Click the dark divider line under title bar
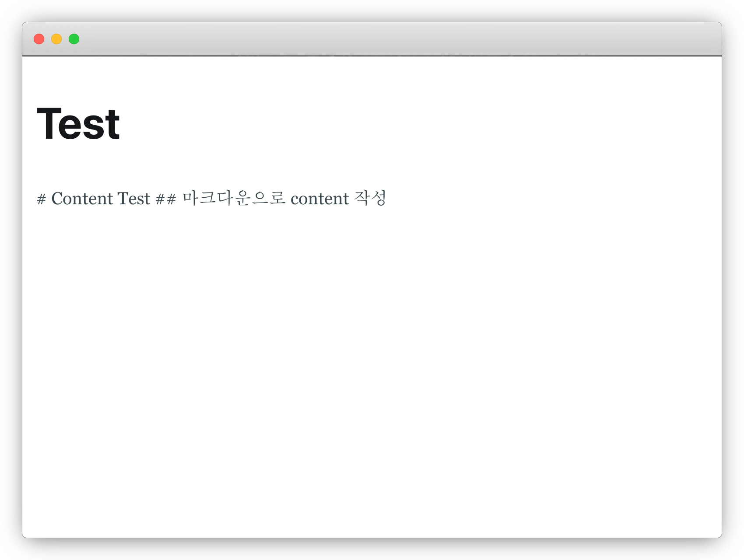Screen dimensions: 744x560 [372, 56]
